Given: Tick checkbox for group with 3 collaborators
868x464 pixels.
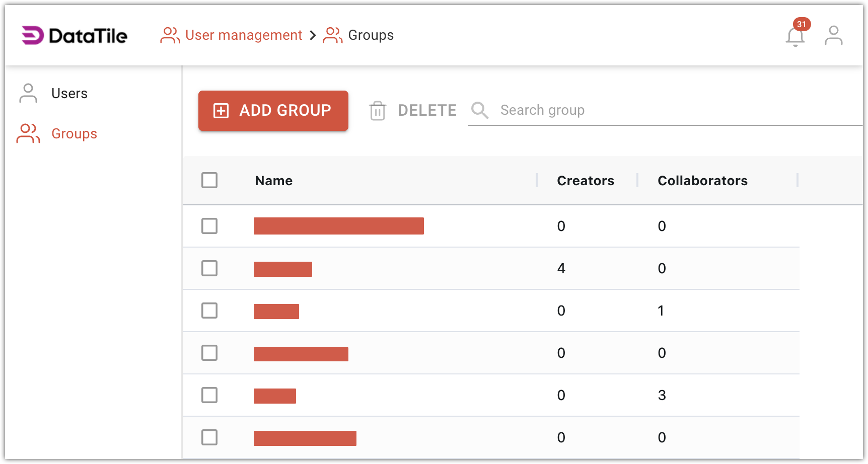Looking at the screenshot, I should [x=209, y=395].
